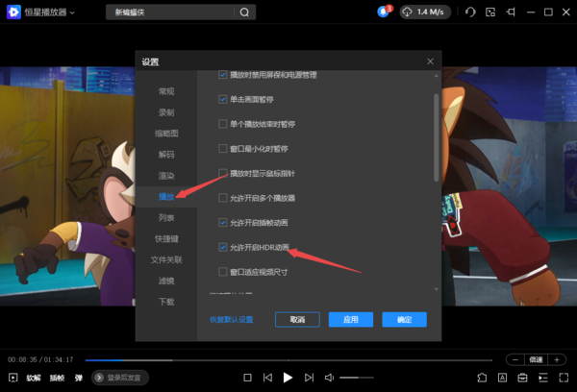The image size is (577, 392).
Task: Select the 渲染 settings tab
Action: [x=166, y=176]
